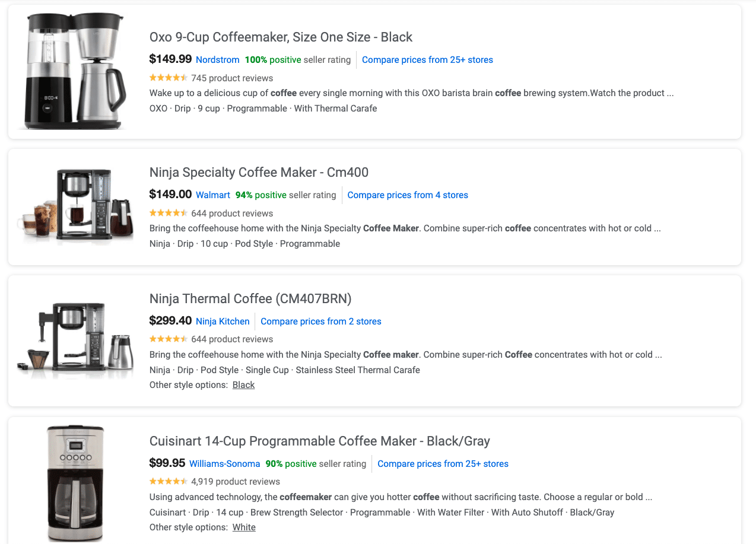756x544 pixels.
Task: Open the Ninja Thermal Coffee CM407BRN listing
Action: [250, 298]
